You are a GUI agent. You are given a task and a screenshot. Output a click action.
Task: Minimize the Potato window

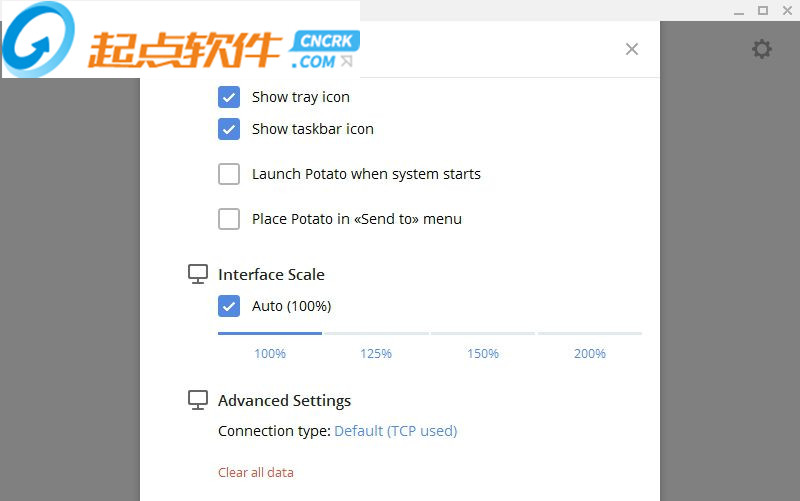pos(739,12)
